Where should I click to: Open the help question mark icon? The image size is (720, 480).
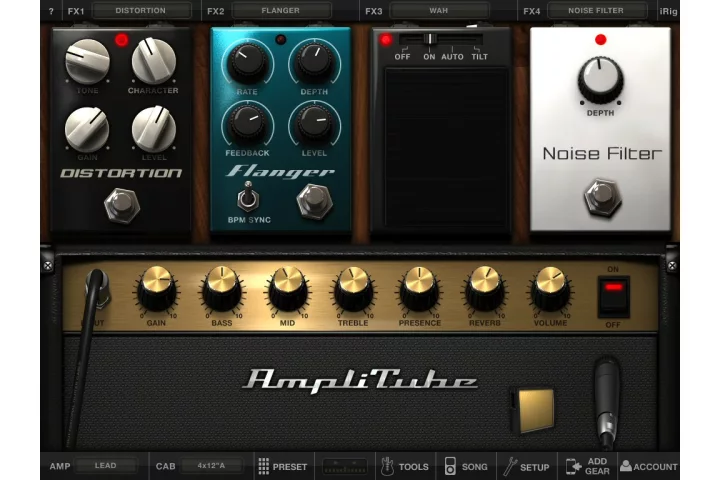[51, 11]
